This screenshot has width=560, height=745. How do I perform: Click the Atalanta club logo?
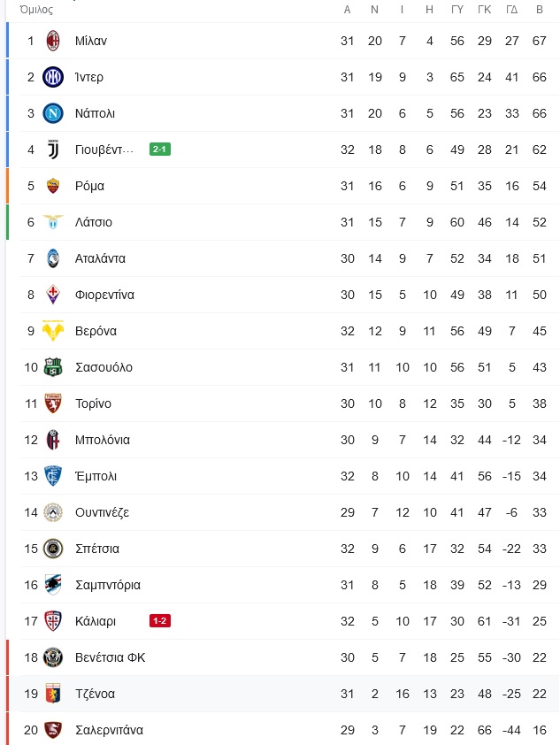tap(53, 258)
